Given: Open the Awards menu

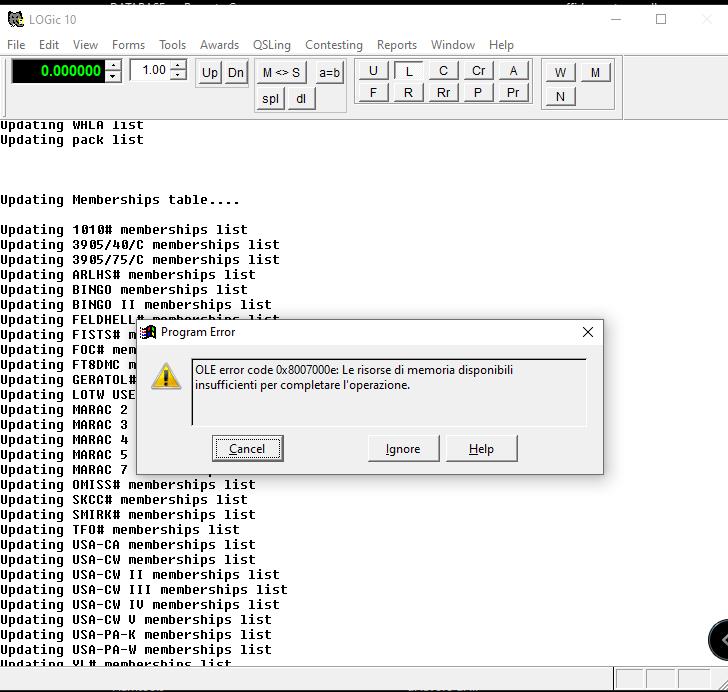Looking at the screenshot, I should (219, 45).
